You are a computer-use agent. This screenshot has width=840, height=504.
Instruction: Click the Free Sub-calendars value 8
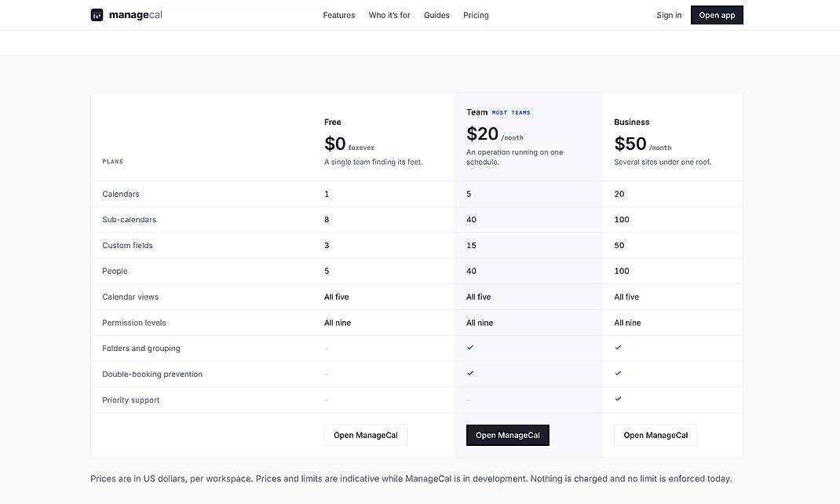[x=327, y=220]
